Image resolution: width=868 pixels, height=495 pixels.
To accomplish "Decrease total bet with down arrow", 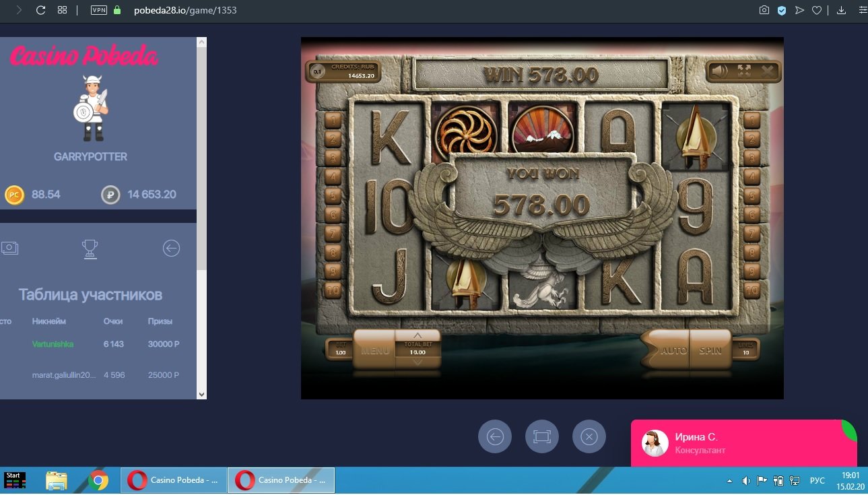I will pos(418,362).
